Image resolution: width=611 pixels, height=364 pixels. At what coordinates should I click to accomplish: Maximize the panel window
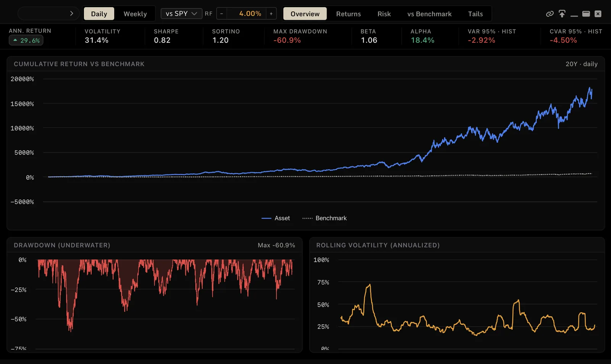[586, 14]
